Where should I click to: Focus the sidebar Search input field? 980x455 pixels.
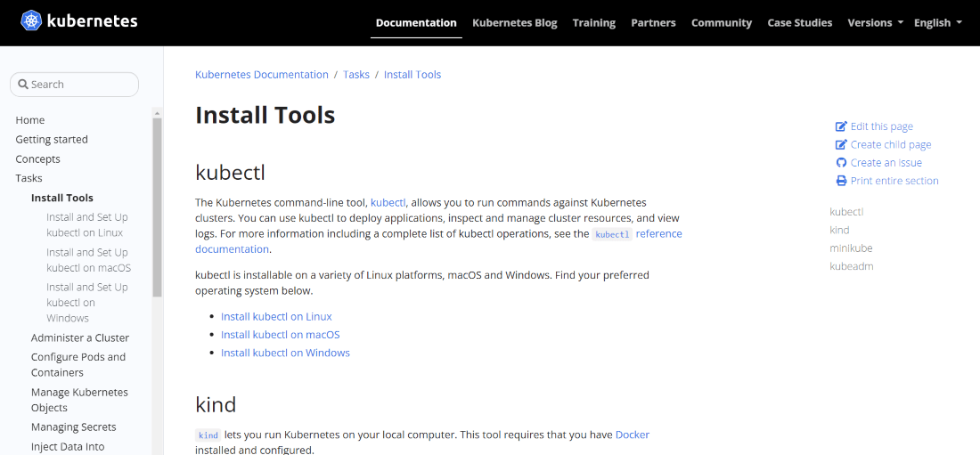pyautogui.click(x=74, y=85)
